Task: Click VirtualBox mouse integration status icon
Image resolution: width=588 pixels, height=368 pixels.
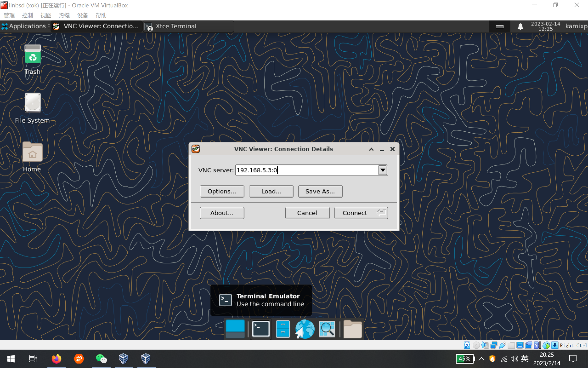Action: click(x=546, y=345)
